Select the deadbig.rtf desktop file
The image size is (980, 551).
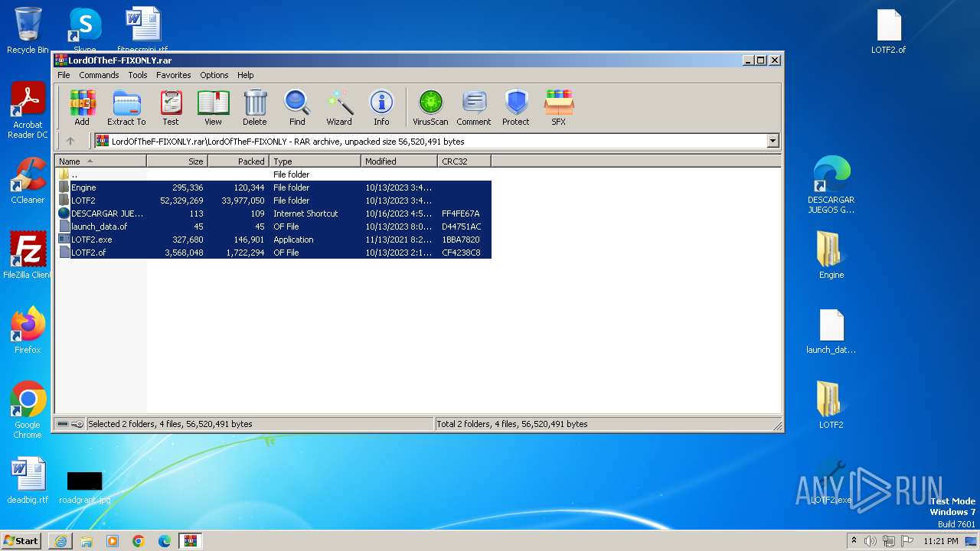(28, 481)
